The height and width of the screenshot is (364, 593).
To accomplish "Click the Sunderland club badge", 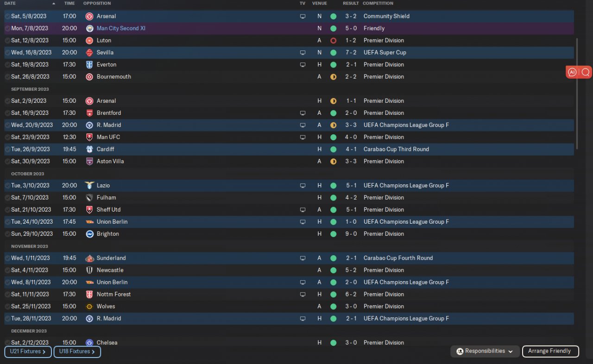I will (x=89, y=258).
